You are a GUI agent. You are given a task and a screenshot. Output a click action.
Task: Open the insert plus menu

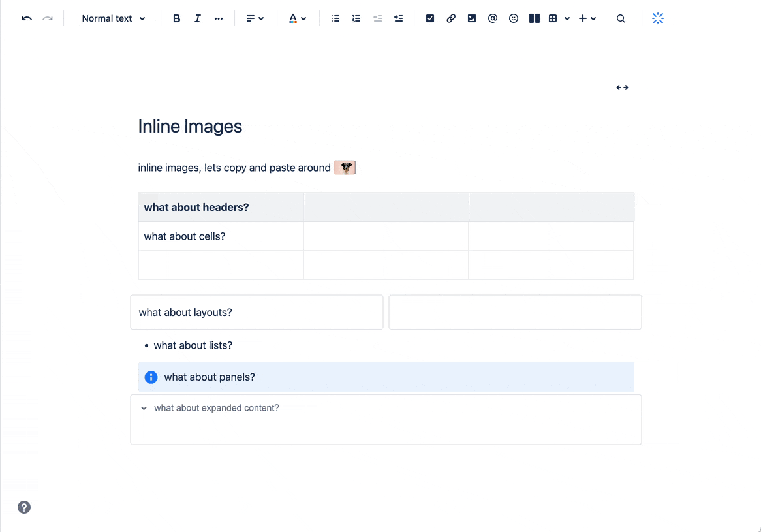(x=587, y=18)
